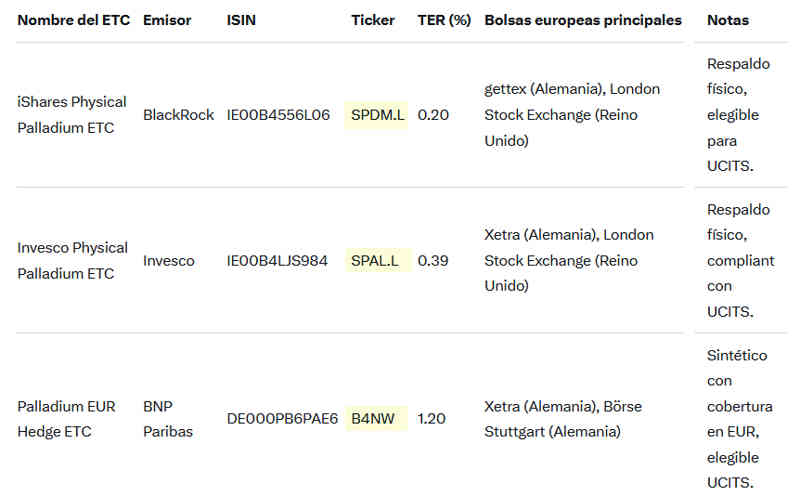
Task: Select the Invesco Physical Palladium ETC name
Action: click(73, 261)
